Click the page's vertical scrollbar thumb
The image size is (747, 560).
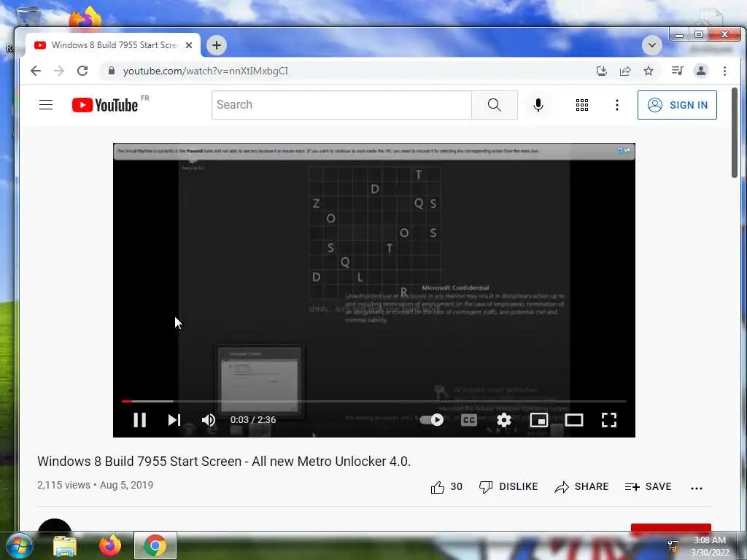[734, 133]
